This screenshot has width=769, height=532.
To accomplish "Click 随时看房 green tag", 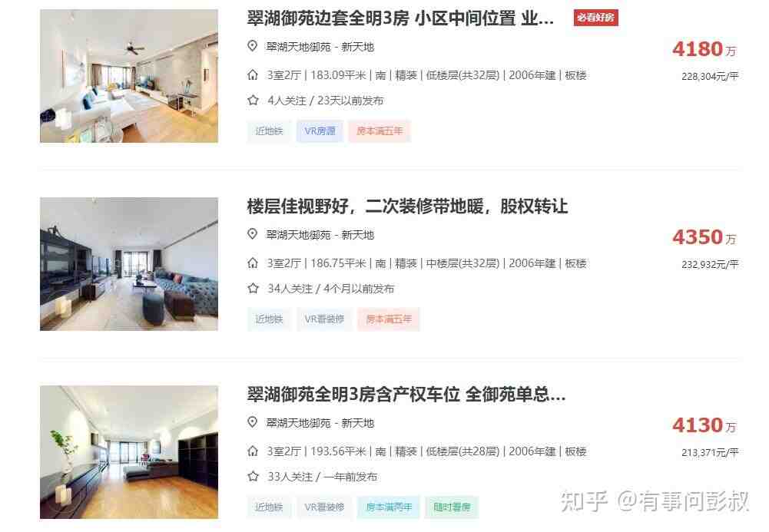I will (x=452, y=507).
